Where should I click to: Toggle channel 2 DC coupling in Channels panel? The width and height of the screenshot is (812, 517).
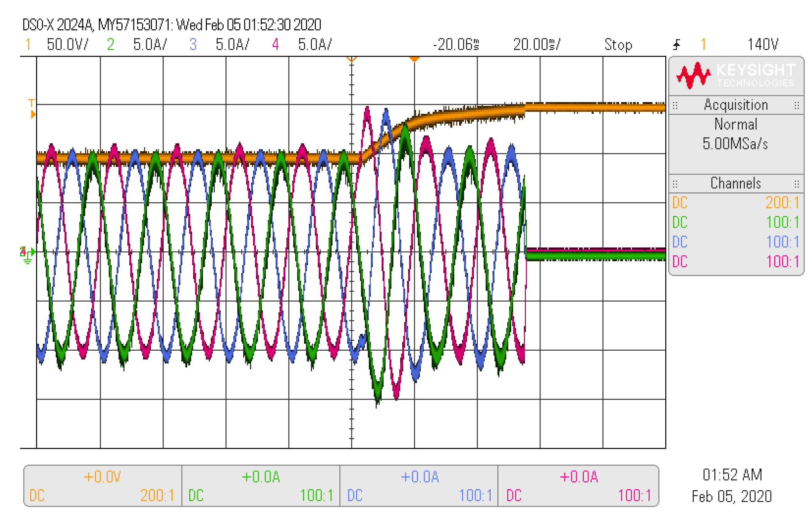coord(681,223)
